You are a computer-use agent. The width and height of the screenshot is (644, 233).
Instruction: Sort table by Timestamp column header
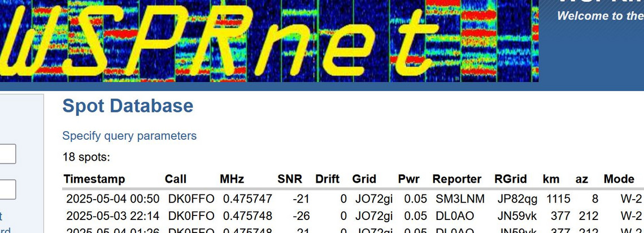point(94,179)
